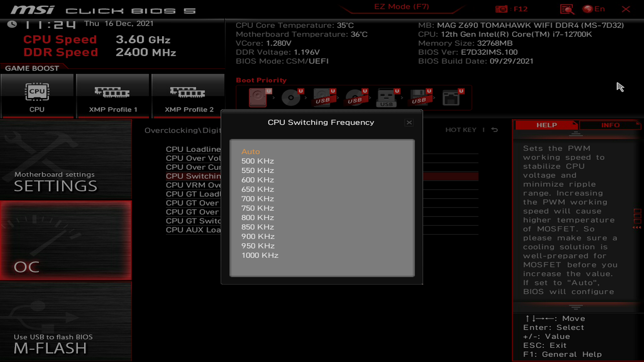Viewport: 644px width, 362px height.
Task: Switch to the HELP tab
Action: click(x=546, y=125)
